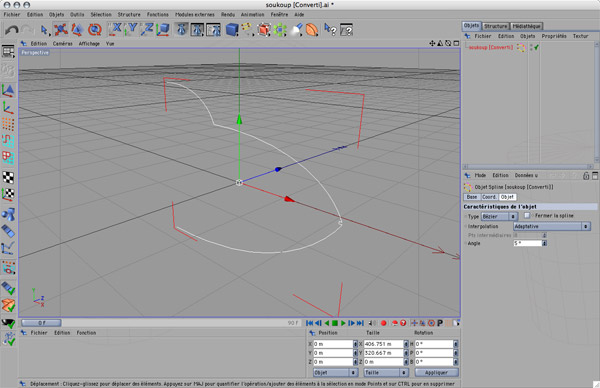This screenshot has width=600, height=388.
Task: Click the Undo arrow in the toolbar
Action: (12, 29)
